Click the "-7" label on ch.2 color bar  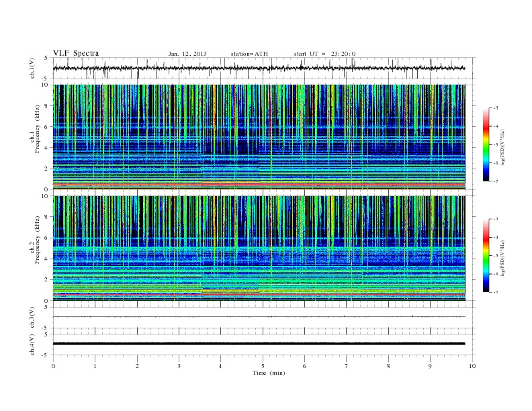coord(496,292)
